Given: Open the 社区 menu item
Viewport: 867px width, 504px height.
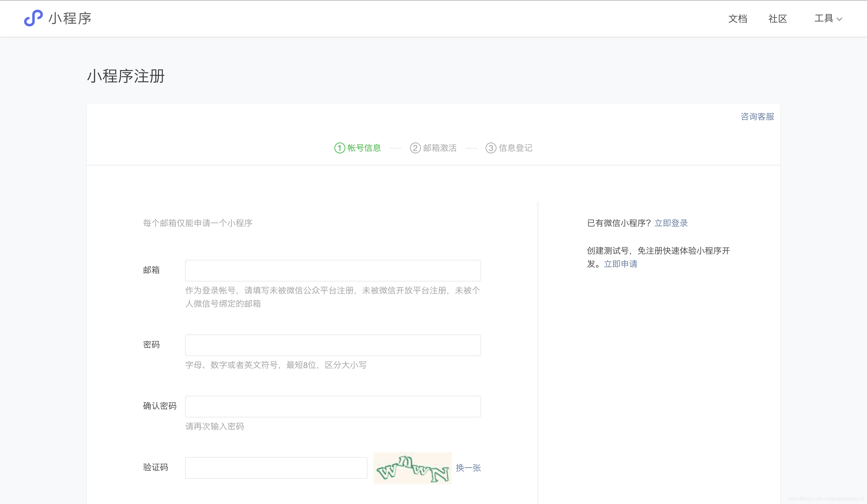Looking at the screenshot, I should (x=778, y=19).
